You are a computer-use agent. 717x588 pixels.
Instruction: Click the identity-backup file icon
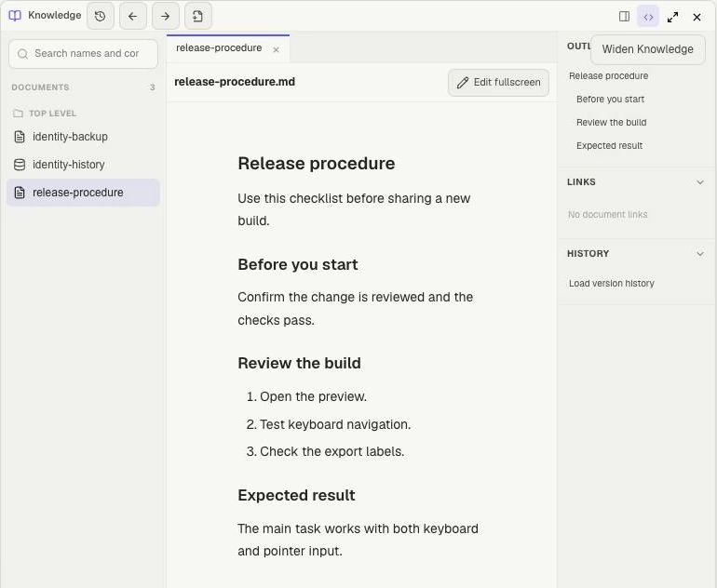[20, 137]
